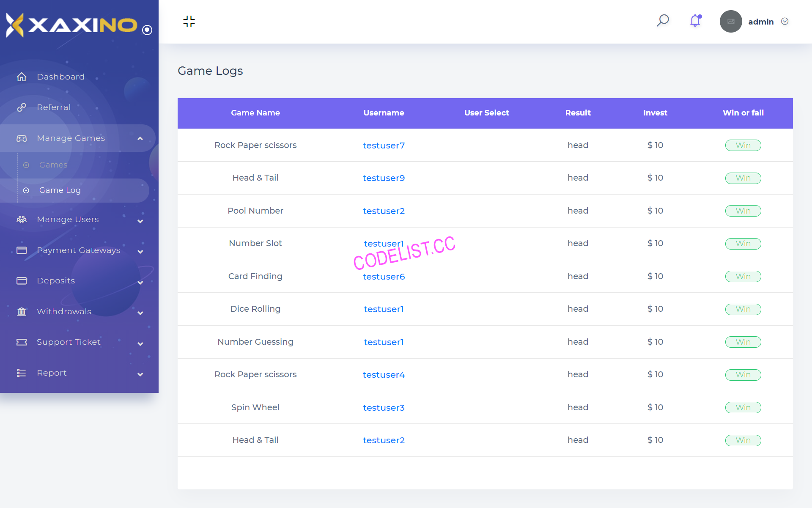Select the Manage Games menu item
Viewport: 812px width, 508px height.
[71, 138]
